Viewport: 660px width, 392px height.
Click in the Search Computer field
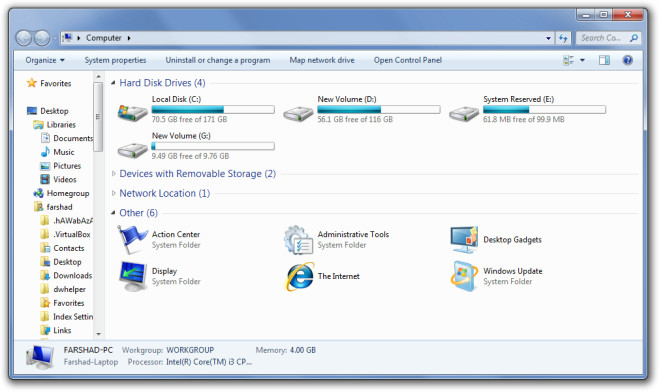(602, 38)
